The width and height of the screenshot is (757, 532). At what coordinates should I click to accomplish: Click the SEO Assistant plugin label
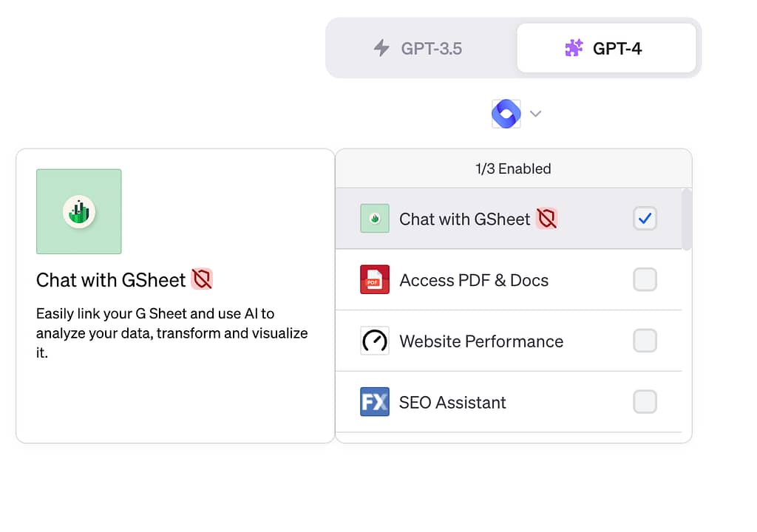click(x=452, y=403)
